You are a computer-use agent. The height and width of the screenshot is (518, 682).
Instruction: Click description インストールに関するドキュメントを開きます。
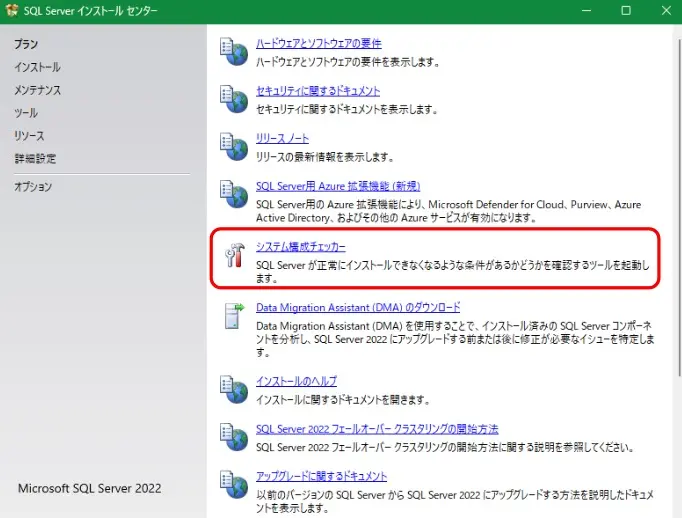(x=343, y=399)
